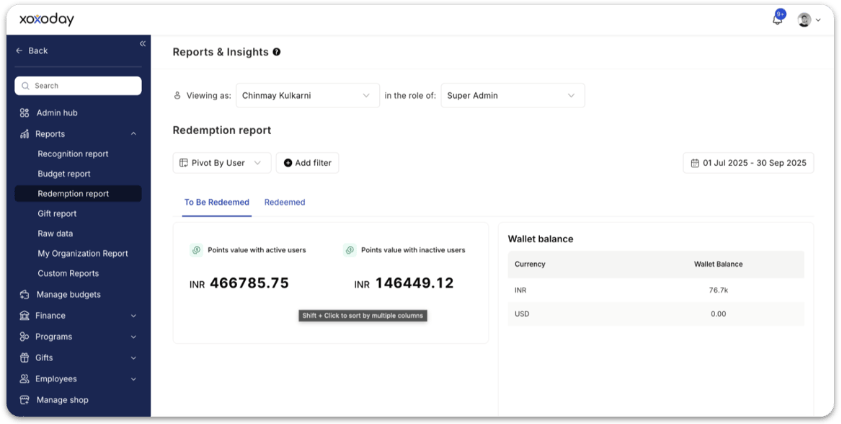Click the Manage budgets icon
Screen dimensions: 841x424
pos(24,294)
